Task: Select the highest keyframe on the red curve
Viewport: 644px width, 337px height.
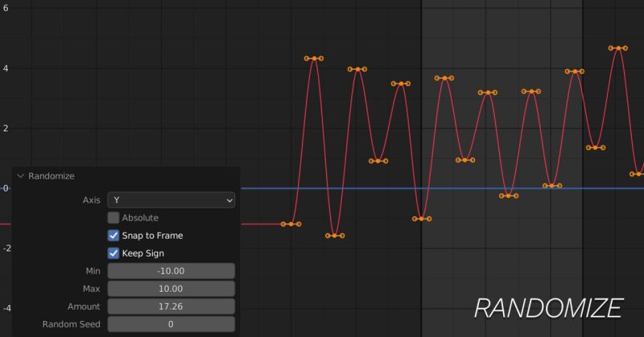Action: click(x=618, y=48)
